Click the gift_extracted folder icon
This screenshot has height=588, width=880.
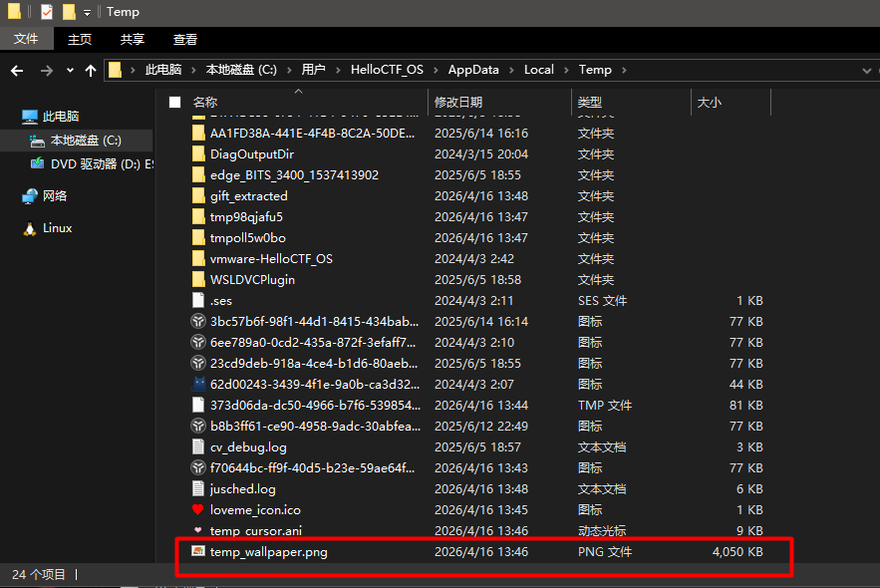click(x=197, y=196)
